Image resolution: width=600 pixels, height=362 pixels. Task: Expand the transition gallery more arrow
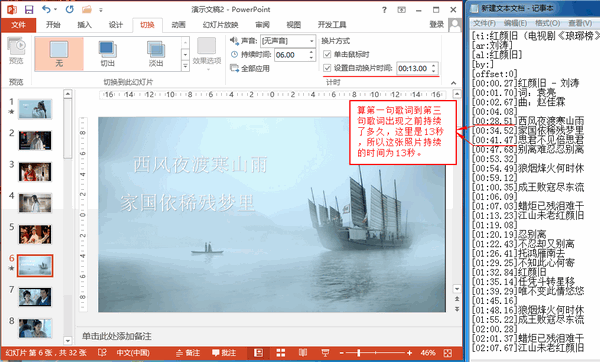tap(185, 66)
